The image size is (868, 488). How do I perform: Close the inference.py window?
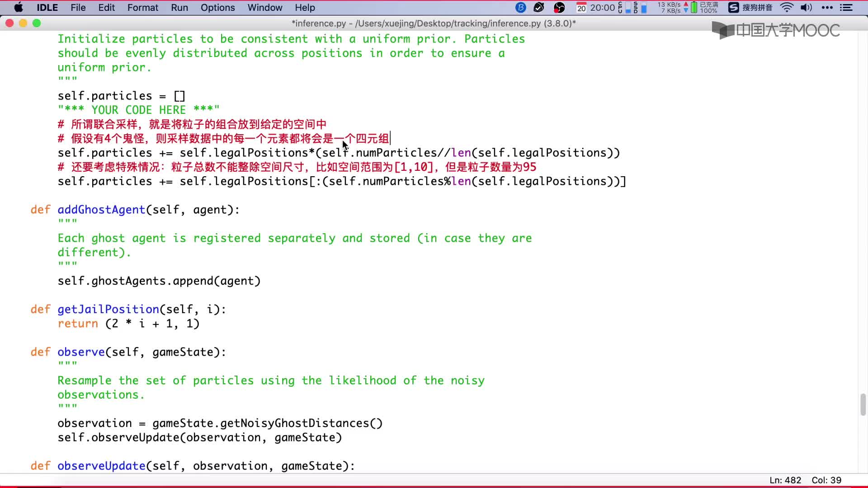(9, 23)
